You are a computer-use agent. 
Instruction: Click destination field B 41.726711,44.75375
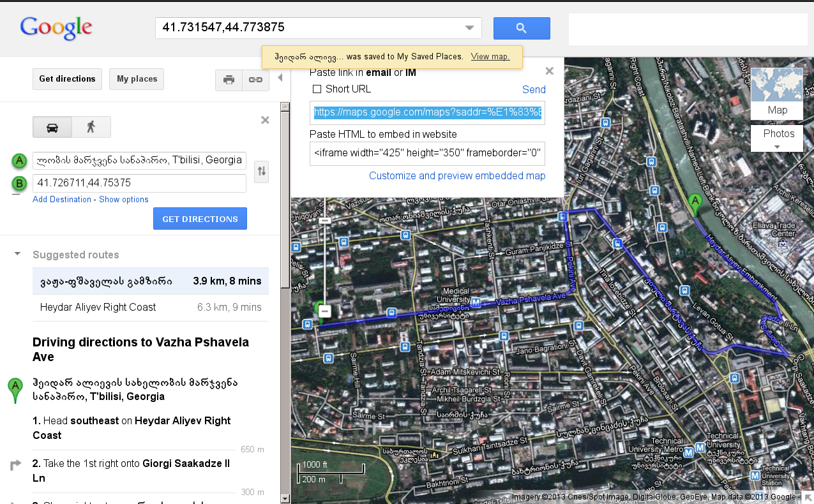[x=139, y=183]
